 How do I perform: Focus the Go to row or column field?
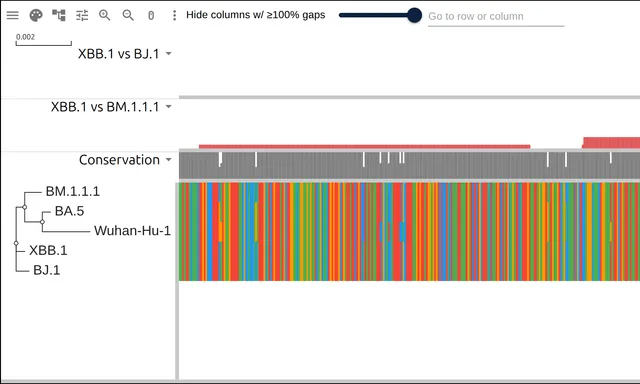pos(496,16)
